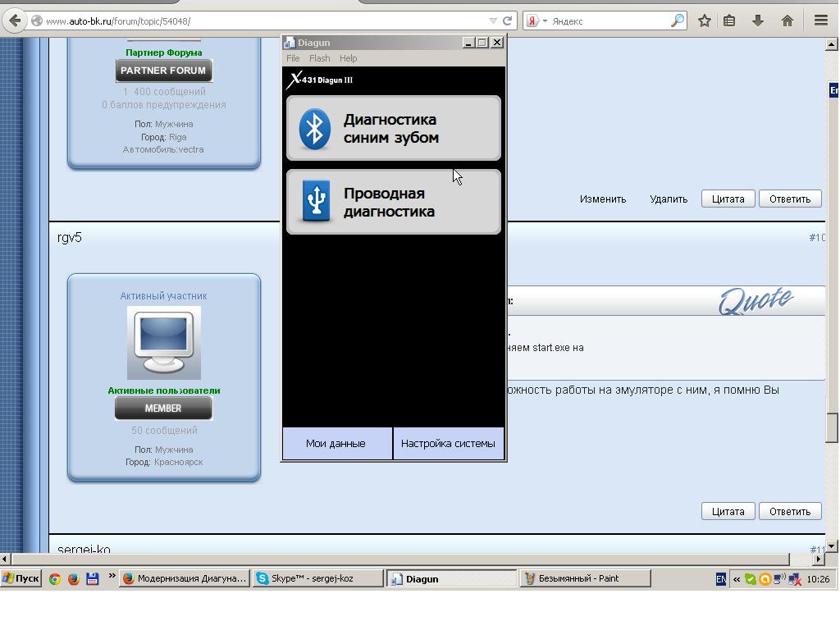Open the File menu in Diagun

(x=293, y=58)
